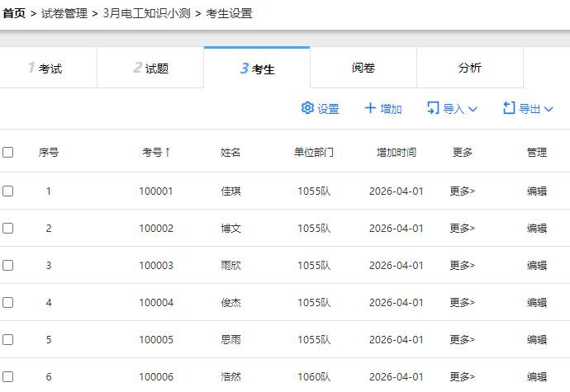Click the name 思雨
The image size is (570, 392).
tap(230, 339)
